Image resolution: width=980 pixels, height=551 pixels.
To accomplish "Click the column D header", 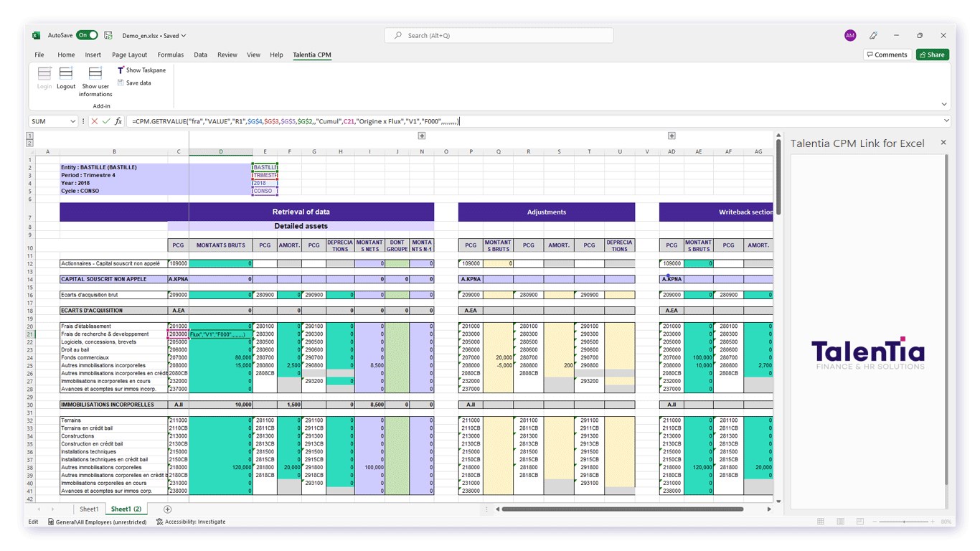I will click(221, 151).
